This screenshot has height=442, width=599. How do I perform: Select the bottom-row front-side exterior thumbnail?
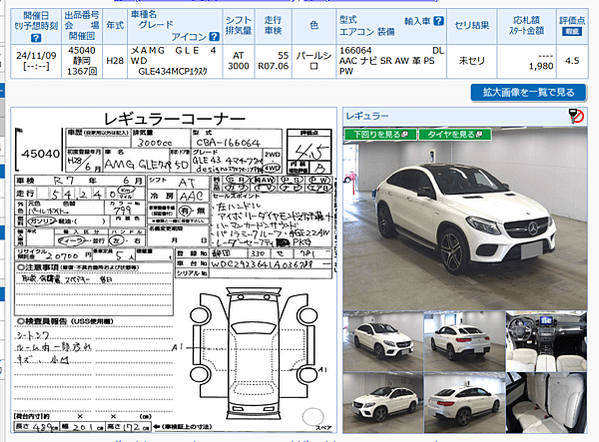[x=383, y=403]
